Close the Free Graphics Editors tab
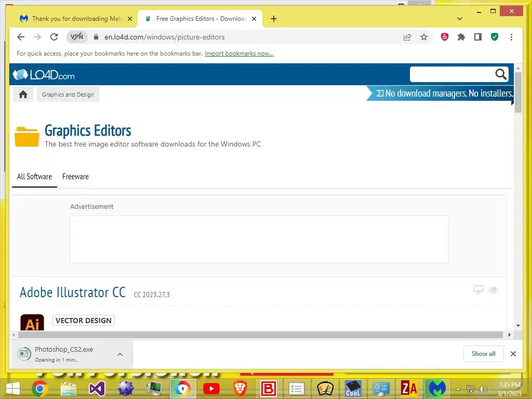Screen dimensions: 532x399 pyautogui.click(x=254, y=19)
